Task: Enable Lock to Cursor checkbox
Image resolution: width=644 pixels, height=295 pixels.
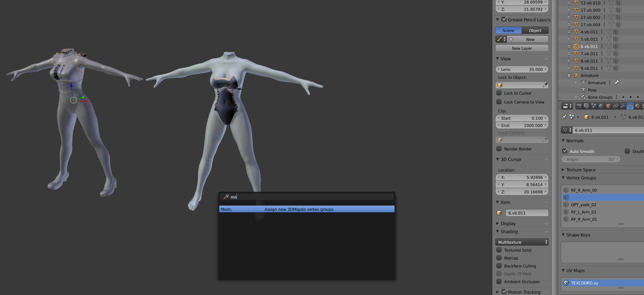Action: [499, 93]
